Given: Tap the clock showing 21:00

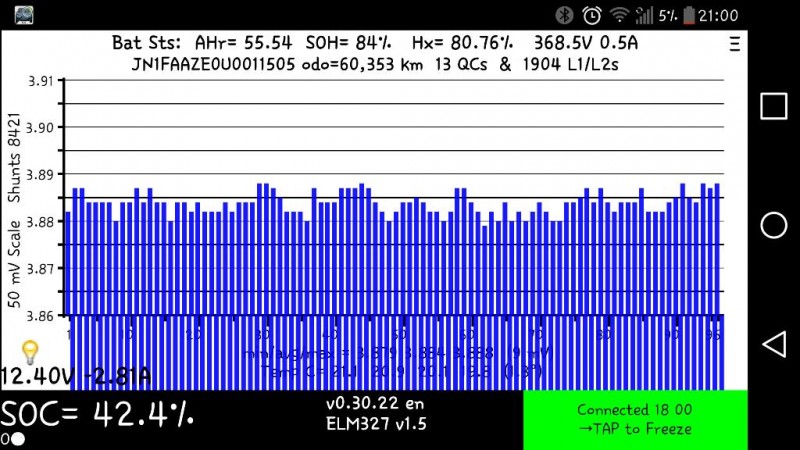Looking at the screenshot, I should pos(717,15).
